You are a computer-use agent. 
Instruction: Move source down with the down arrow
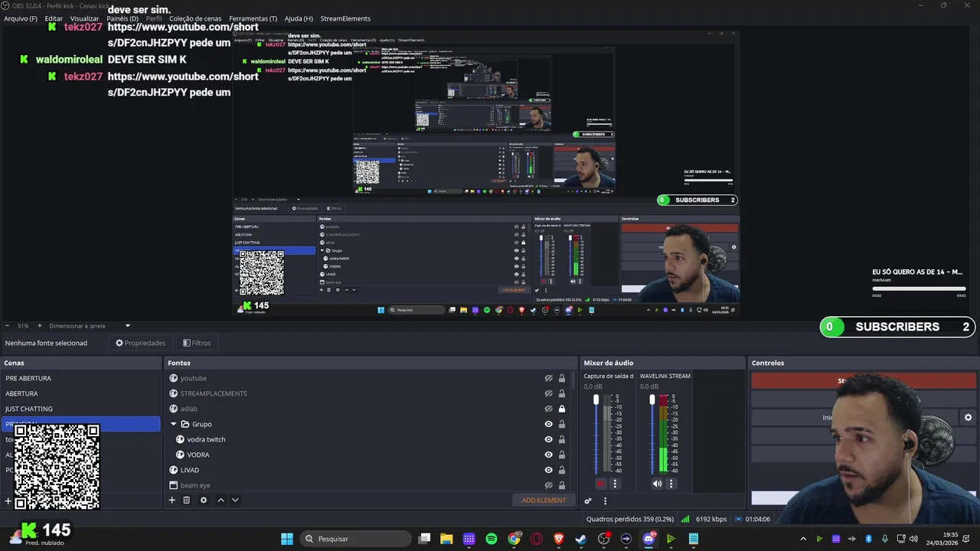tap(235, 500)
